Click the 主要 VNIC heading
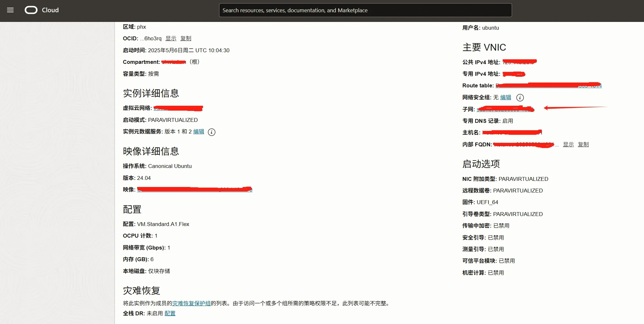644x324 pixels. (484, 47)
